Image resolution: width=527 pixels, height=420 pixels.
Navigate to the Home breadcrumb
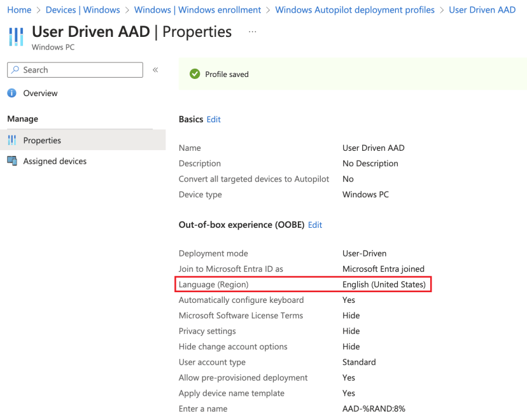[19, 10]
